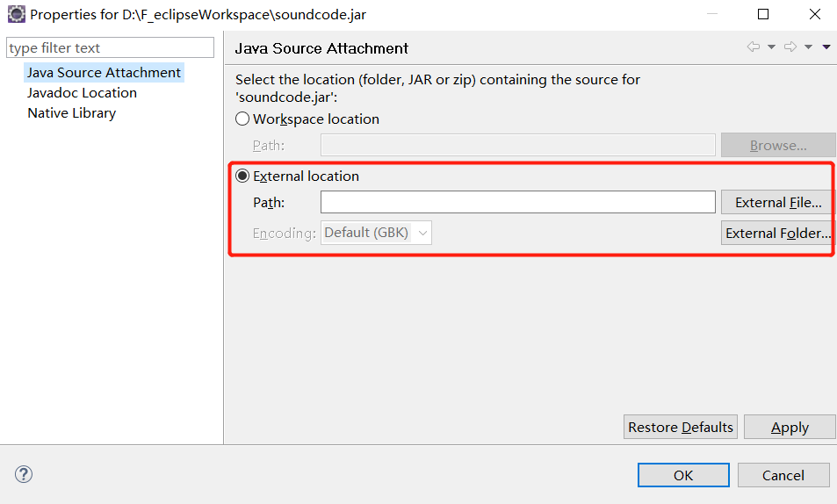Close the properties dialog window

click(814, 14)
